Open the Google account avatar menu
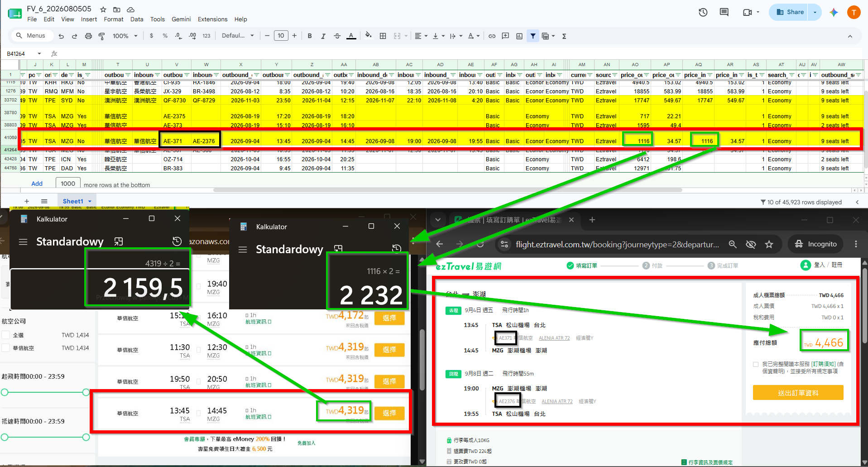 point(854,12)
